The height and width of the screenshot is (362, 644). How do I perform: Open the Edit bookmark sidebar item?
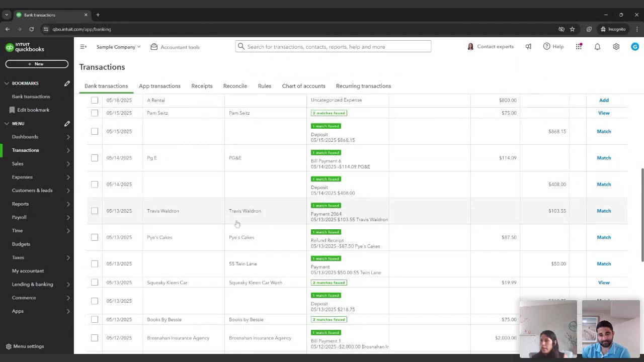pyautogui.click(x=33, y=110)
